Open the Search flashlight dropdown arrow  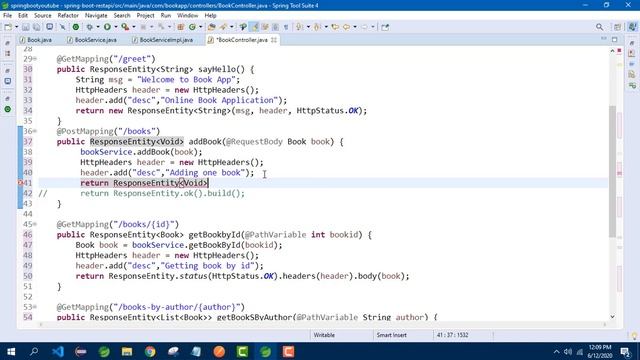pyautogui.click(x=231, y=27)
